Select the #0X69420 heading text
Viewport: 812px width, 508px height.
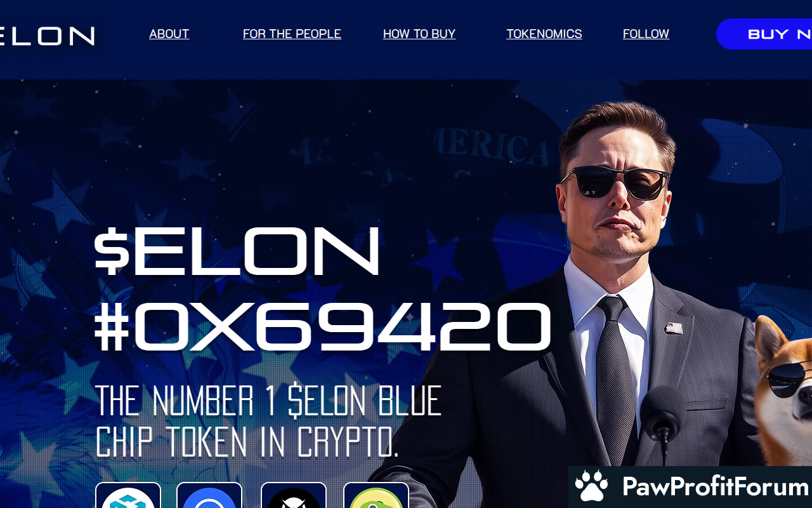point(323,327)
